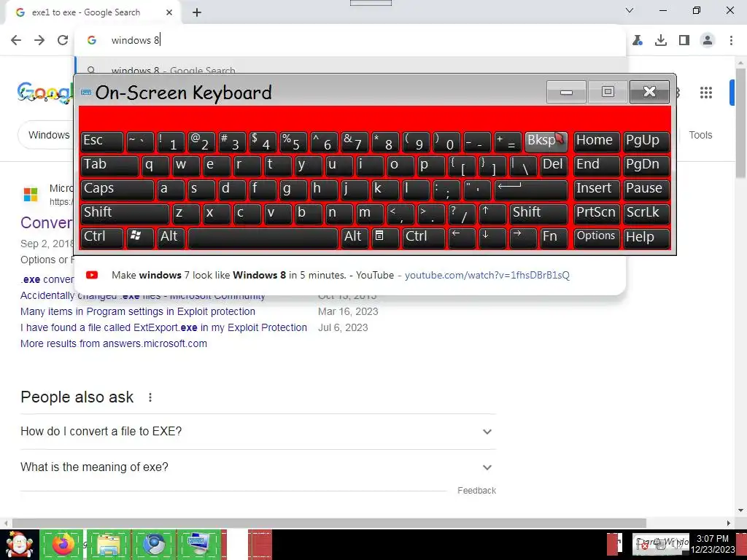The image size is (747, 560).
Task: Open the Chrome downloads icon
Action: [661, 40]
